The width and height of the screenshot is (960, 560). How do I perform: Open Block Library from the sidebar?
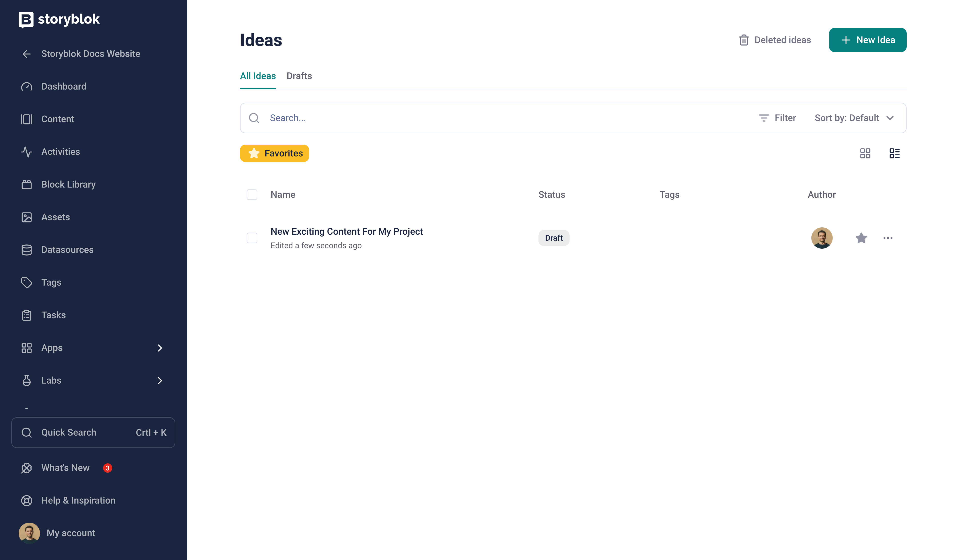pyautogui.click(x=68, y=184)
